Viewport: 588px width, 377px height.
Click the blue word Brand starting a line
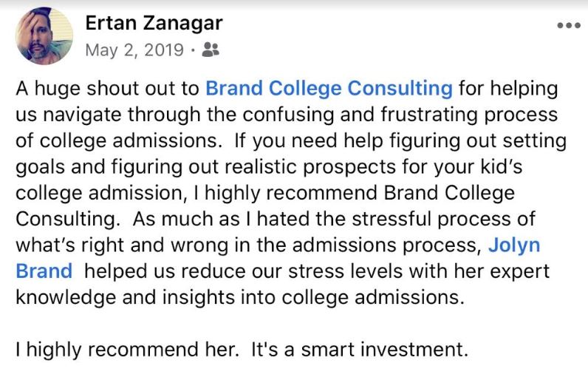(44, 271)
